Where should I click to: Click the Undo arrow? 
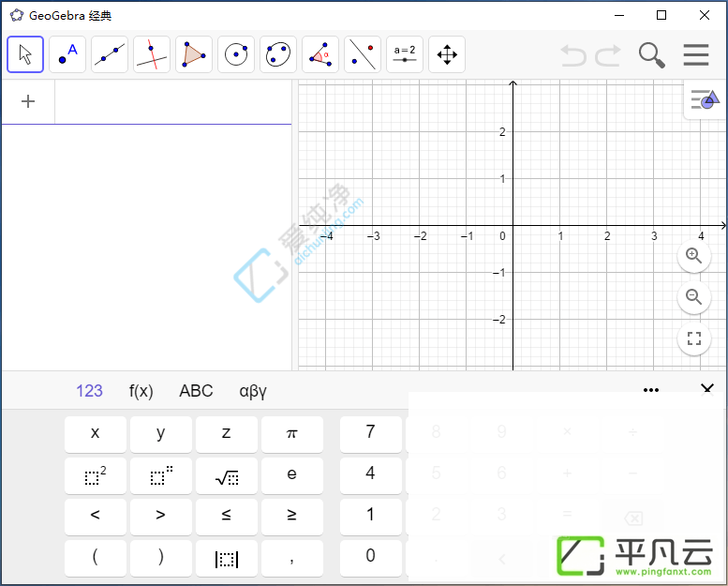pos(573,55)
